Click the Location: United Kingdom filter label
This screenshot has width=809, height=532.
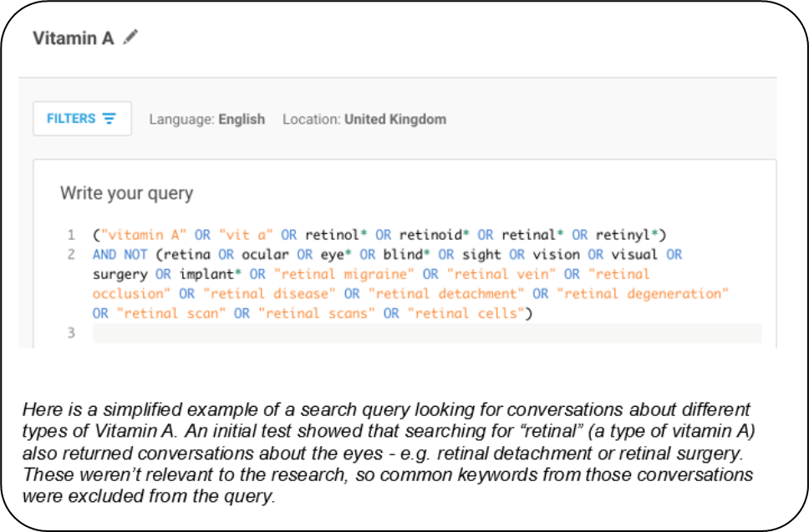(364, 119)
